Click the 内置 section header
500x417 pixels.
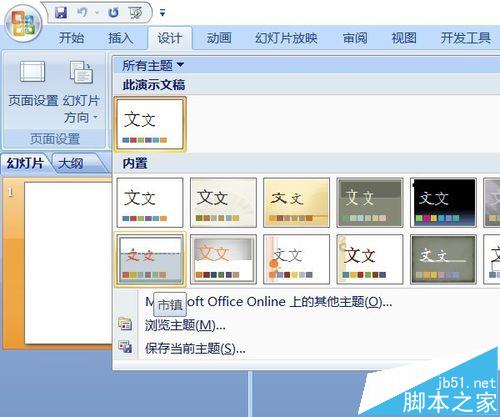(x=135, y=163)
